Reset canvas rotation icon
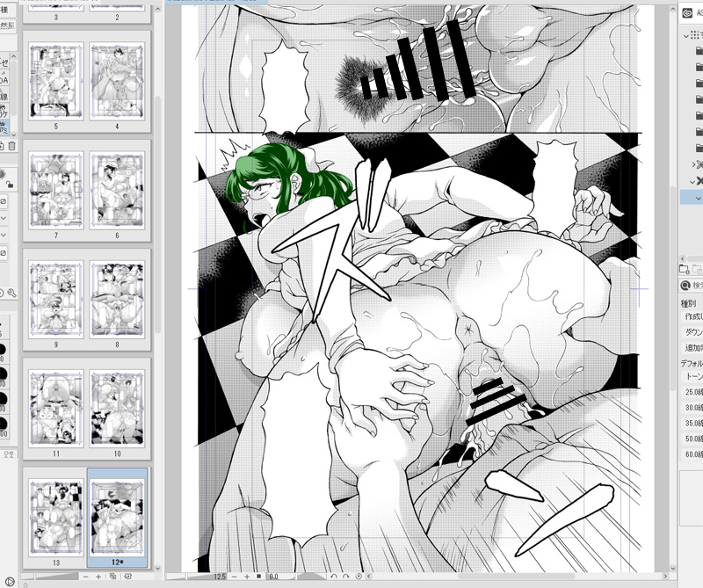 (359, 577)
